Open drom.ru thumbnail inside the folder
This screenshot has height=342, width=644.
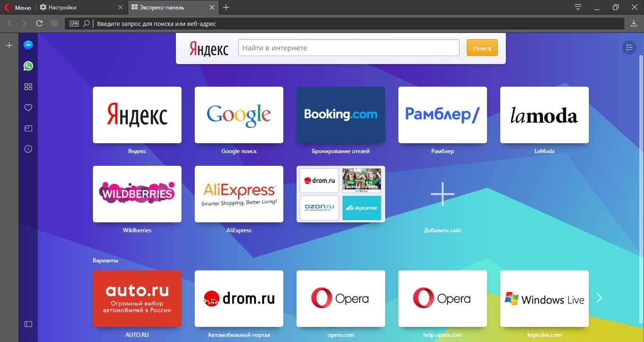tap(319, 180)
